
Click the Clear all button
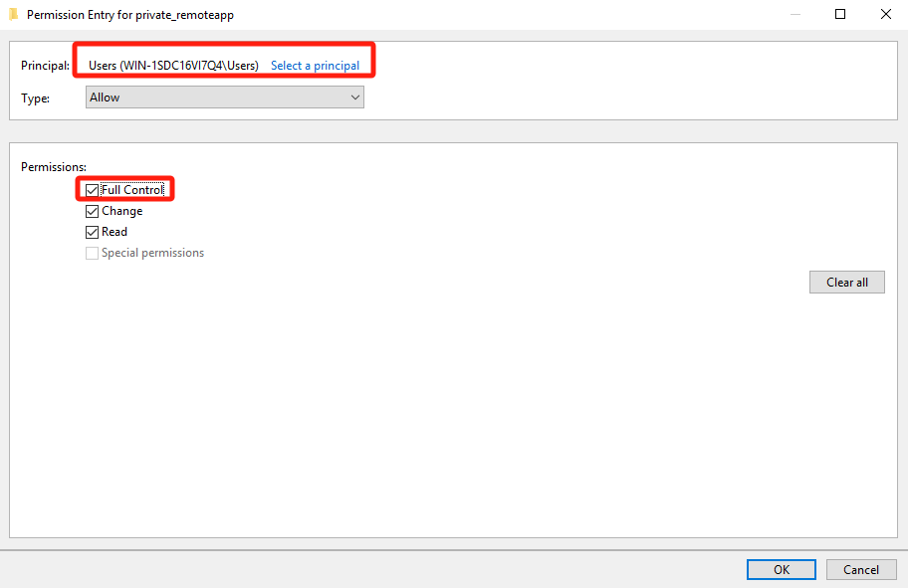point(846,283)
